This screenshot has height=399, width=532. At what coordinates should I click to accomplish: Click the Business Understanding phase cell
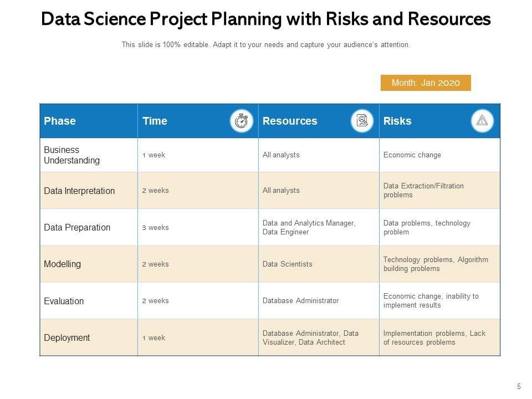72,155
